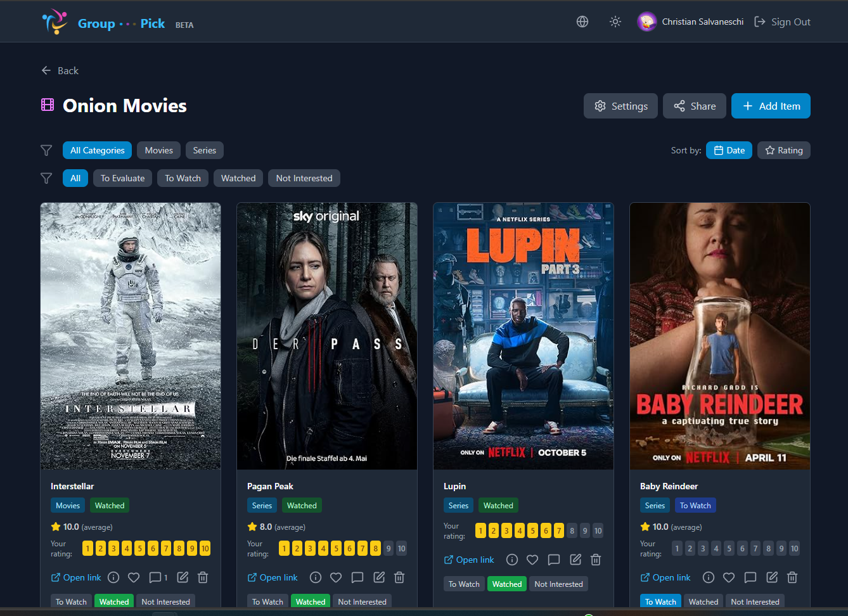Open comments icon under Interstellar
The image size is (848, 616).
[x=155, y=577]
